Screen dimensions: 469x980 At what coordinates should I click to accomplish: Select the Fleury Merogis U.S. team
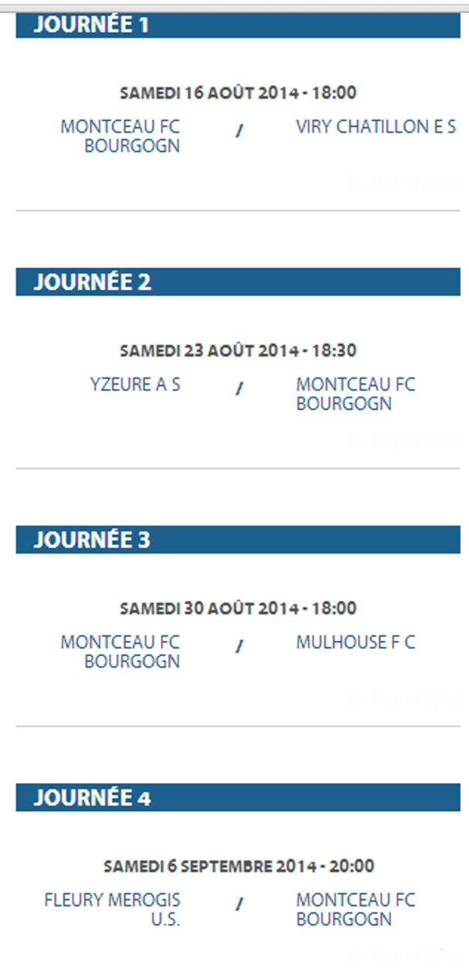pos(113,909)
